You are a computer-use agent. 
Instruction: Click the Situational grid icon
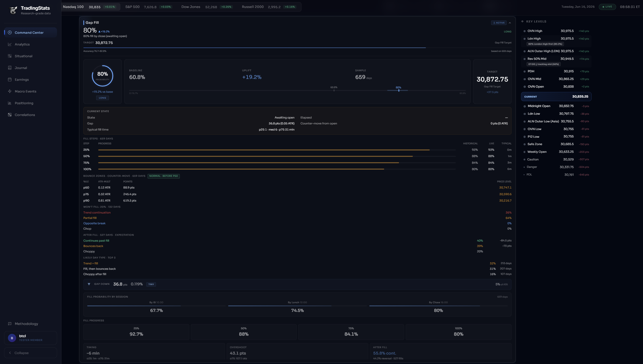click(x=10, y=56)
